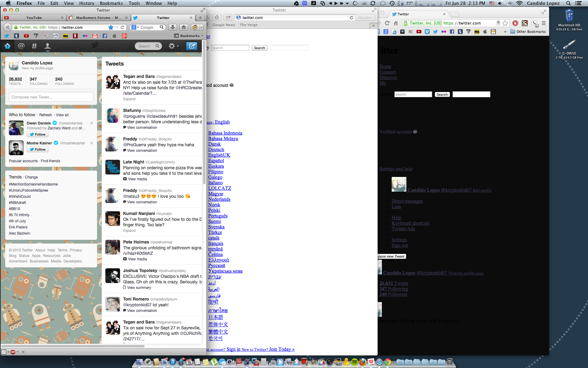Toggle Chrome bookmark star for twitter.com
This screenshot has height=368, width=588.
[x=505, y=23]
